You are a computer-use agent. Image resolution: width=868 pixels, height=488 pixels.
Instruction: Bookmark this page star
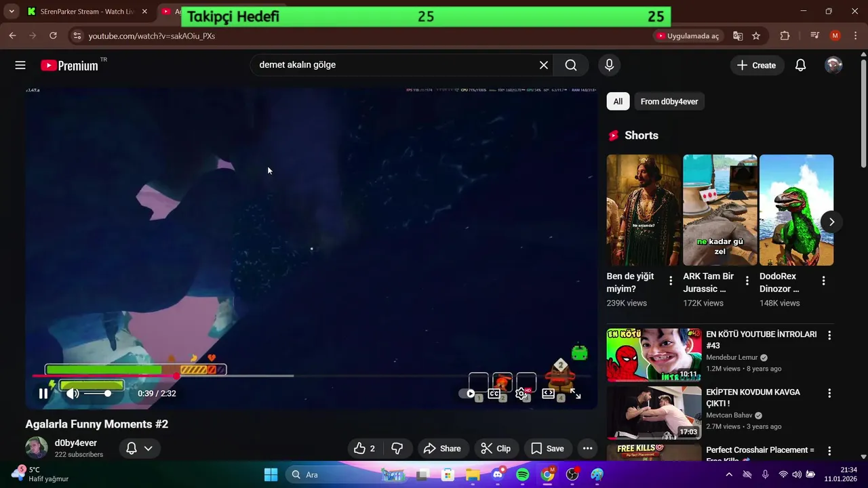[x=756, y=36]
